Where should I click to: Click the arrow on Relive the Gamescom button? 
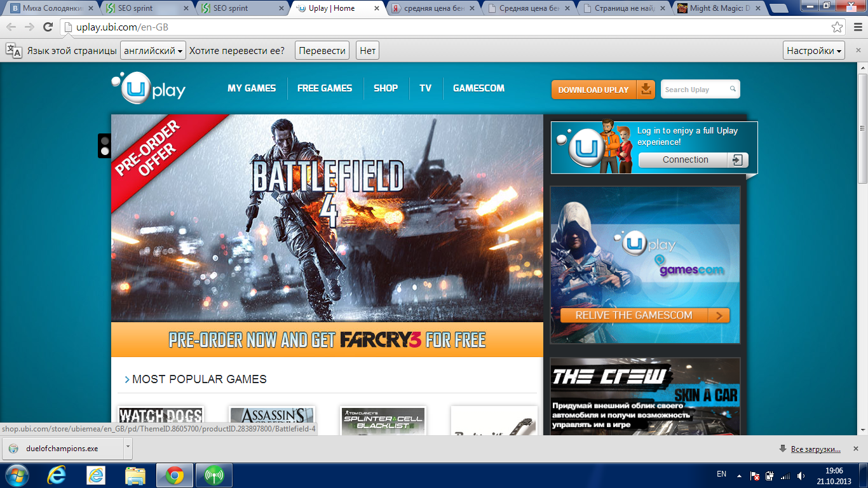[x=719, y=315]
